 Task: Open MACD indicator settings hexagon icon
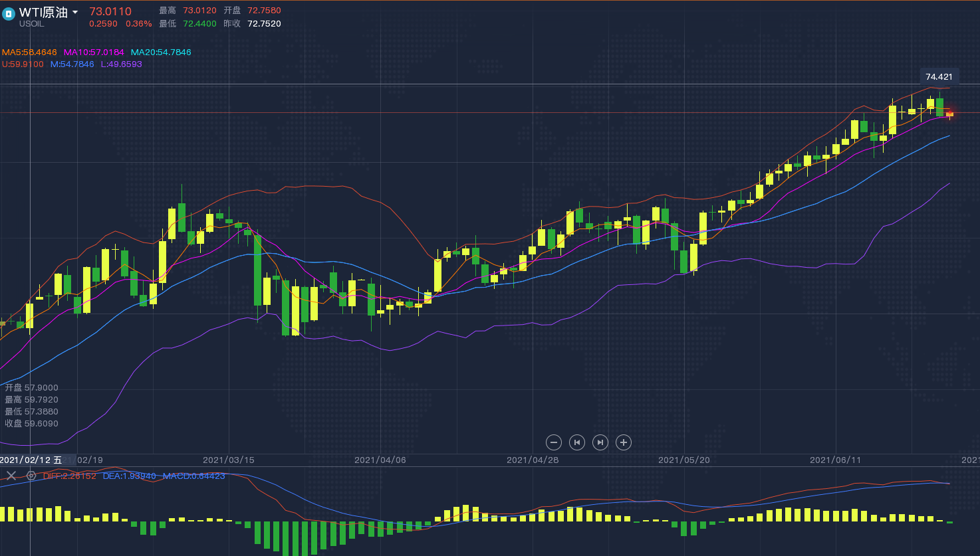(31, 476)
